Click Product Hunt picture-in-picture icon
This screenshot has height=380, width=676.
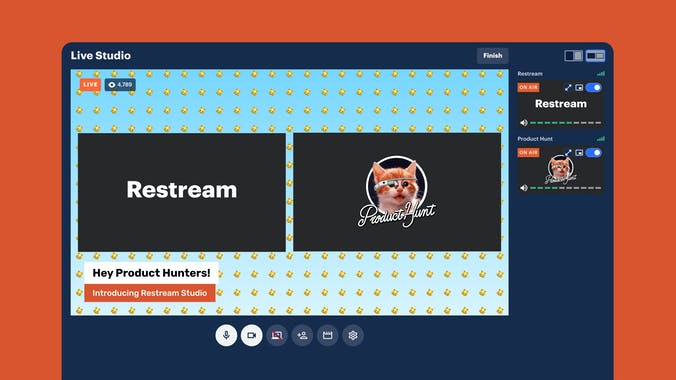click(x=579, y=153)
